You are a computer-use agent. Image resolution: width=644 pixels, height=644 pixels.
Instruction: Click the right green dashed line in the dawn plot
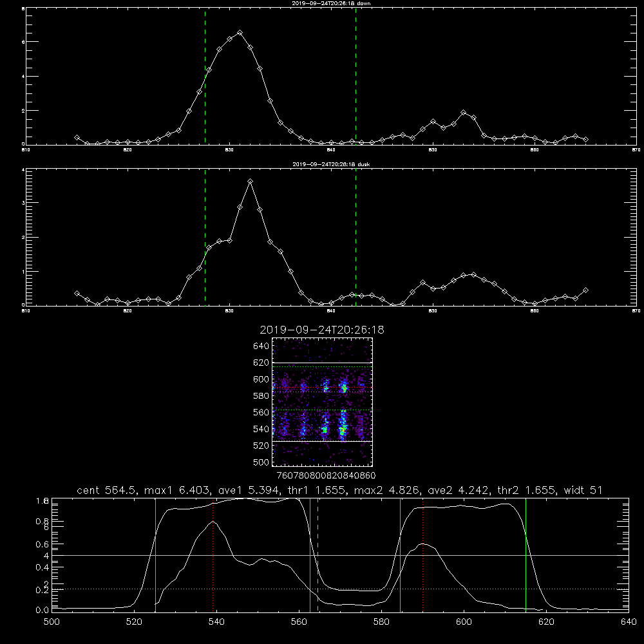(x=355, y=77)
